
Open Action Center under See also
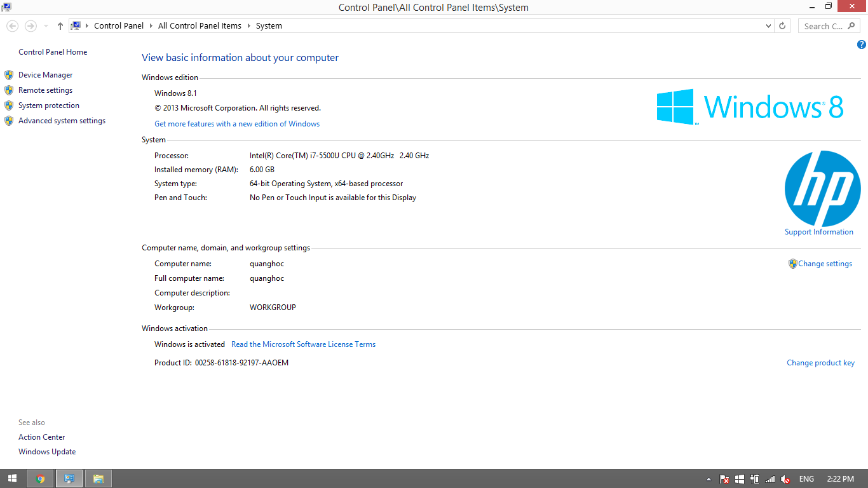click(42, 437)
